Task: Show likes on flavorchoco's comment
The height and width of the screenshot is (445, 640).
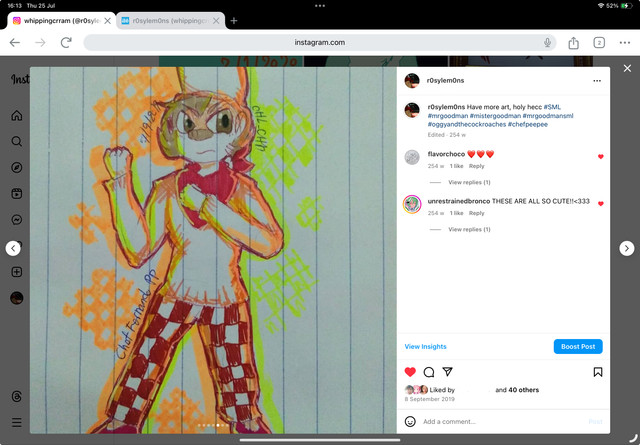Action: [456, 166]
